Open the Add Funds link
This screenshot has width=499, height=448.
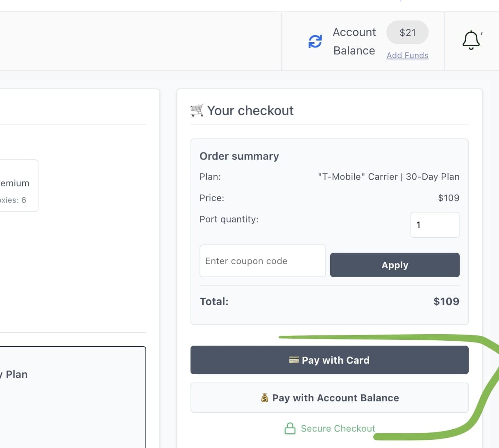[407, 55]
